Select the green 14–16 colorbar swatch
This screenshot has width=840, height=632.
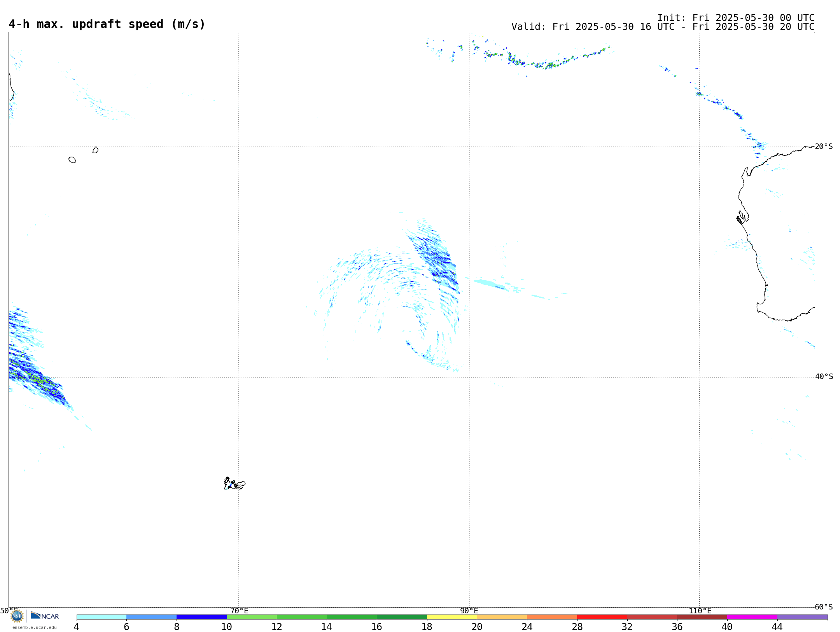click(352, 617)
